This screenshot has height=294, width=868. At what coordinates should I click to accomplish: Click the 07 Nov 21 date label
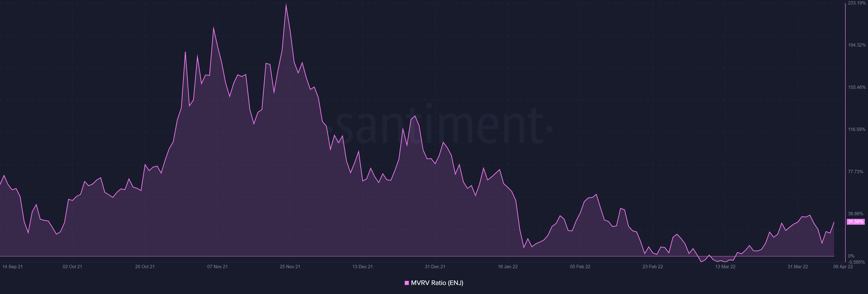tap(217, 267)
